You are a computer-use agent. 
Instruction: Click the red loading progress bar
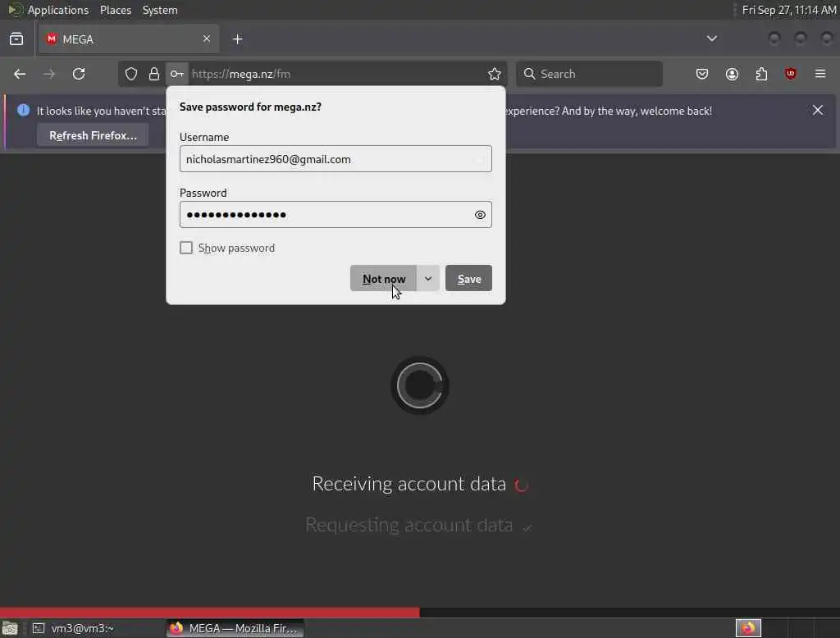click(209, 613)
